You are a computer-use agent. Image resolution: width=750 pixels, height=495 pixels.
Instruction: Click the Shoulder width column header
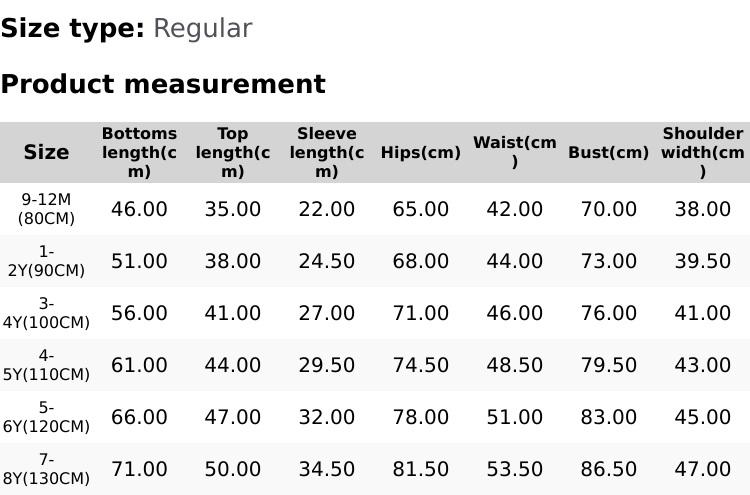(x=703, y=152)
